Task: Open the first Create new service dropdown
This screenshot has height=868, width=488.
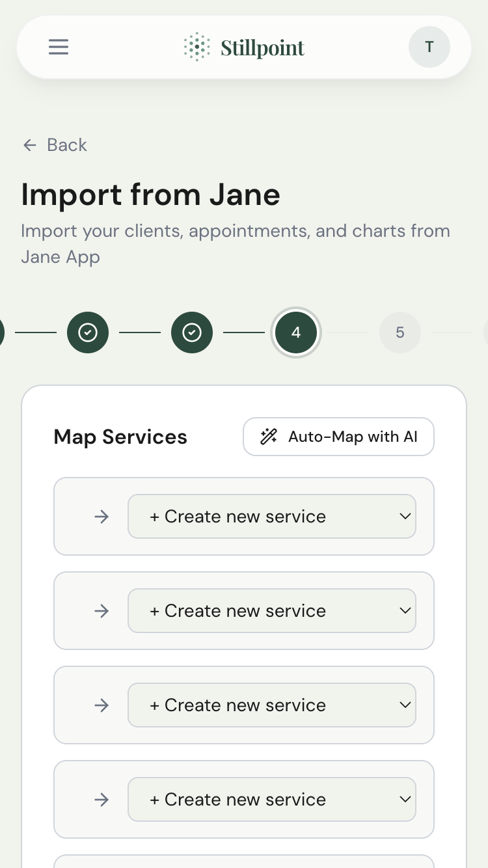Action: [x=272, y=516]
